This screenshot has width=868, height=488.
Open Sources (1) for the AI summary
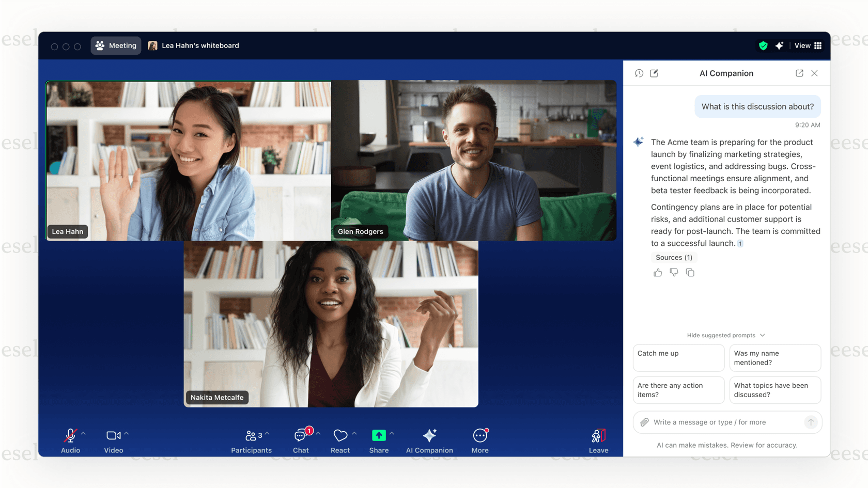[x=674, y=257]
